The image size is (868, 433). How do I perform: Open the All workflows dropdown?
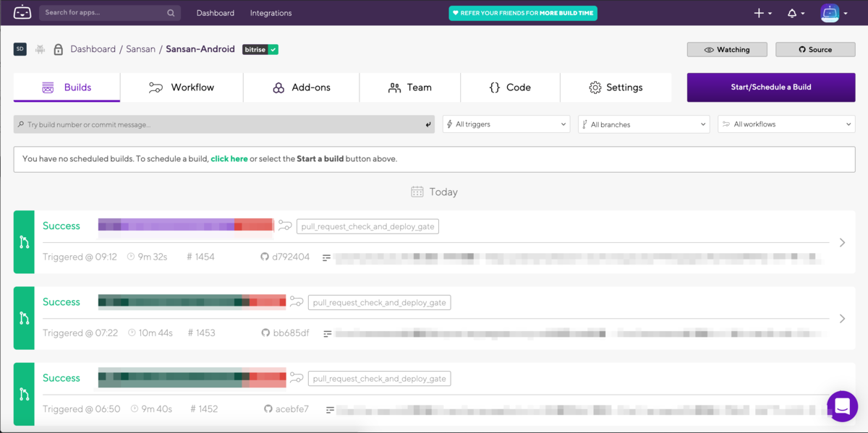point(786,124)
